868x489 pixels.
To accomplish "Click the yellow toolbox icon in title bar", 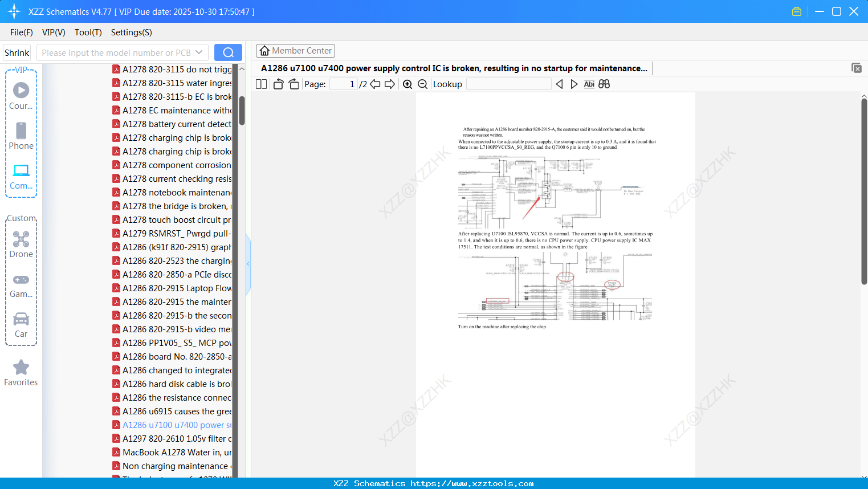I will (x=797, y=11).
